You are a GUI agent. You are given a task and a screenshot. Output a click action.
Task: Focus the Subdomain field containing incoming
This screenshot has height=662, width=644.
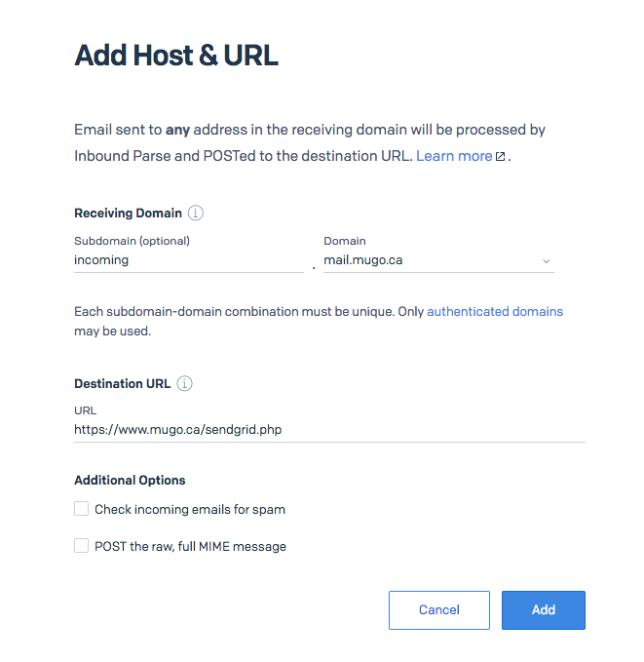click(189, 260)
